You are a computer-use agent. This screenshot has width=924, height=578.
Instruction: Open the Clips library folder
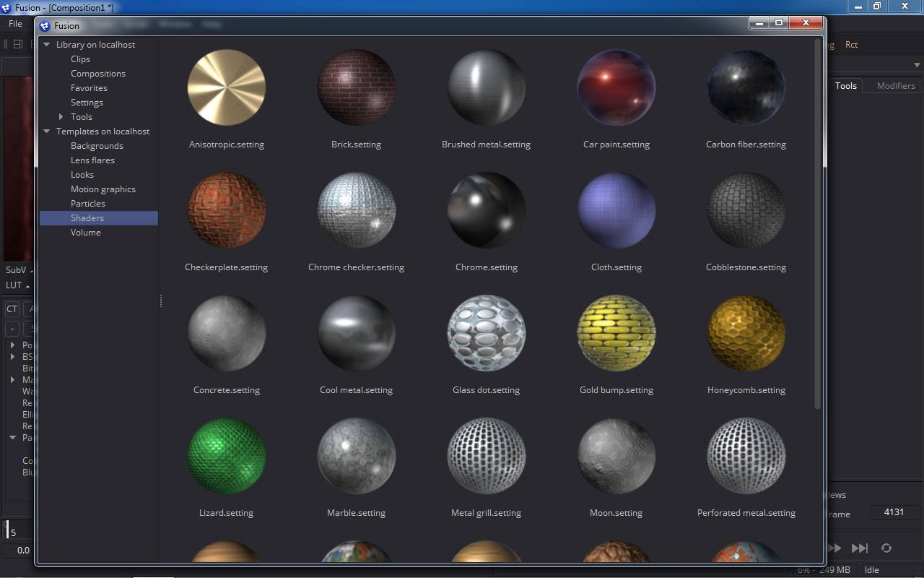[x=80, y=59]
